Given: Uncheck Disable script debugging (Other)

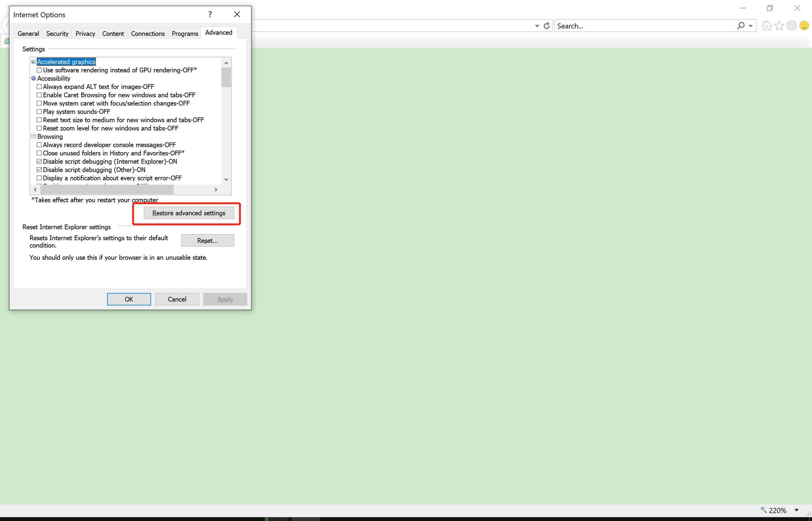Looking at the screenshot, I should 39,170.
